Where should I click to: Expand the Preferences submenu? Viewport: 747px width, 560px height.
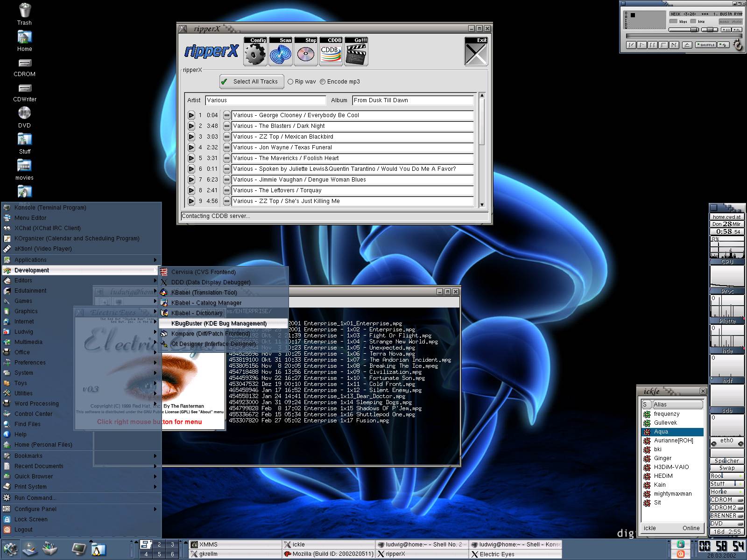[x=81, y=362]
